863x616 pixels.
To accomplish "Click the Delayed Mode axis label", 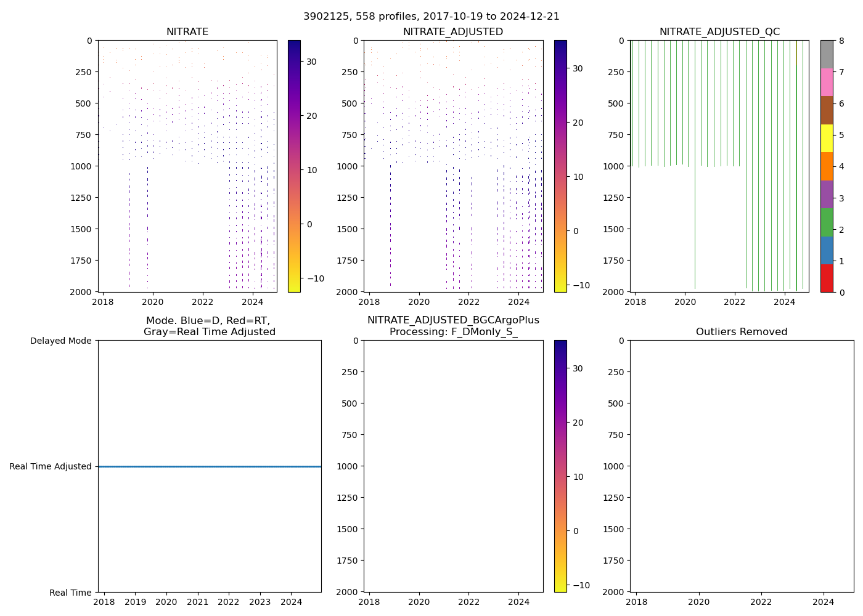I will point(60,341).
